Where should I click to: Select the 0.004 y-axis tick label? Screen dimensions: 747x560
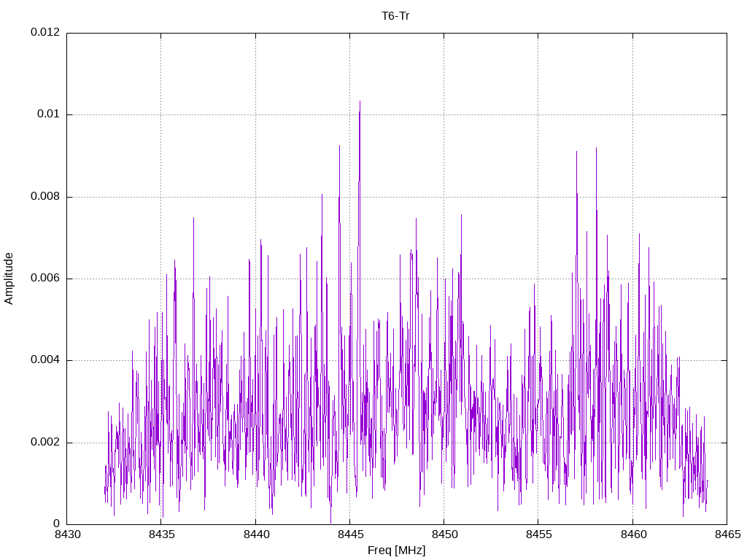[45, 360]
